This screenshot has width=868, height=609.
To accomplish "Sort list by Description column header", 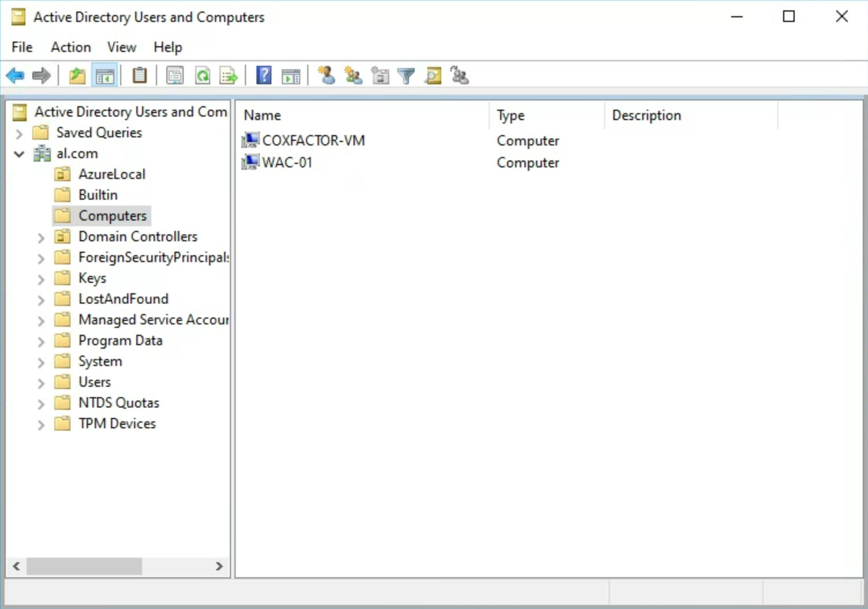I will coord(691,115).
